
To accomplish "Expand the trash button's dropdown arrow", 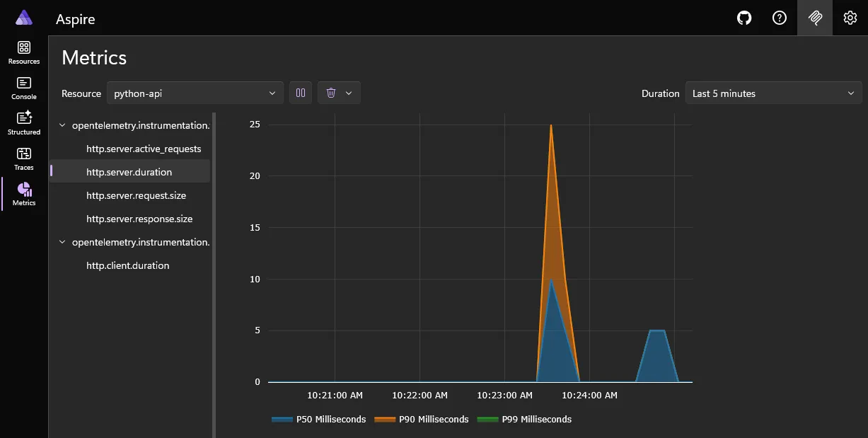I will coord(348,92).
